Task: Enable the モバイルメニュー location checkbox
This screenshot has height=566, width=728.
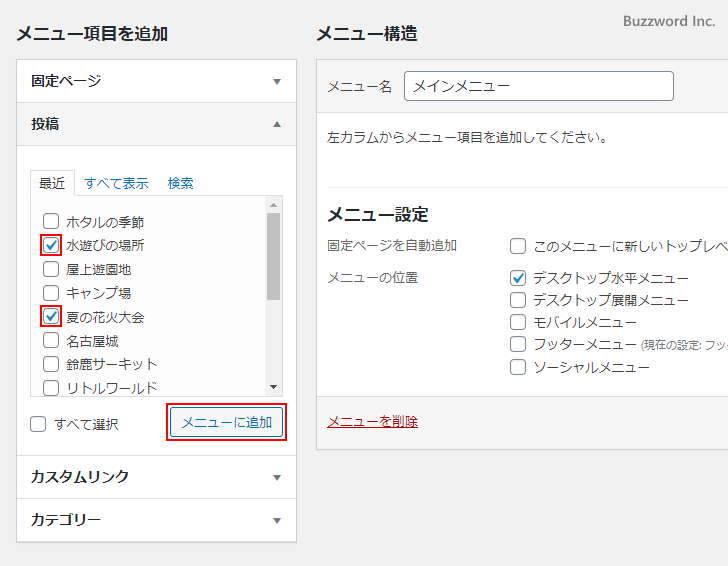Action: click(518, 322)
